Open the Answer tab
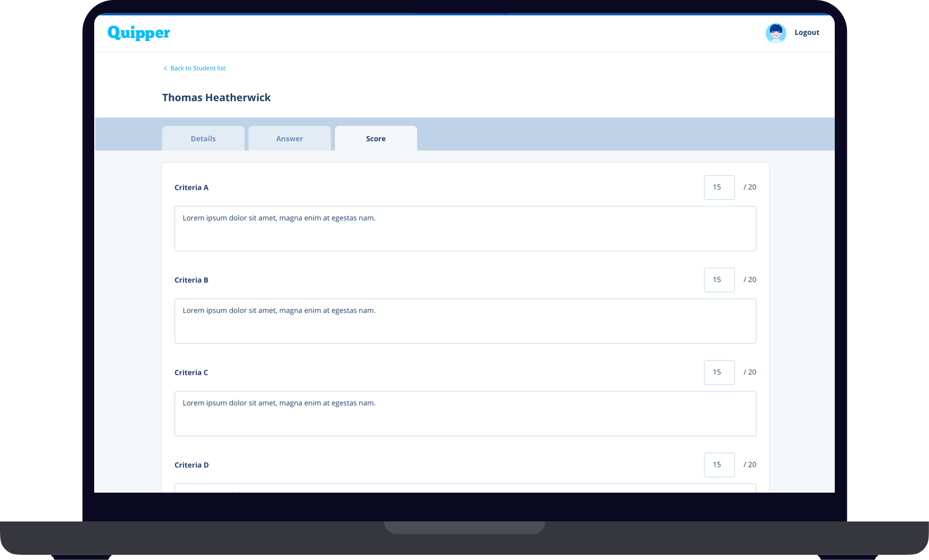 pyautogui.click(x=289, y=139)
